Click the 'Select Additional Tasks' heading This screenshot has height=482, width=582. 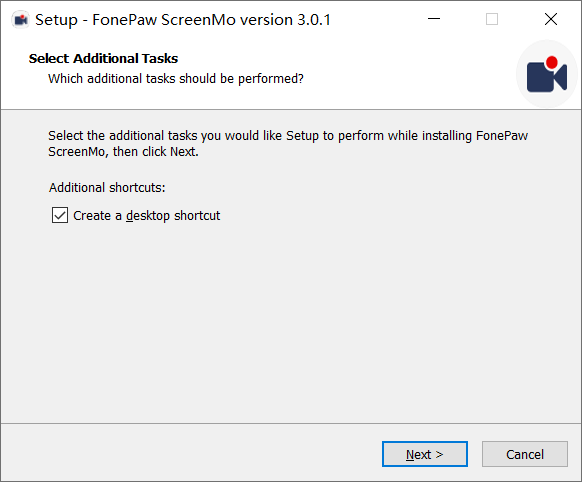tap(103, 59)
